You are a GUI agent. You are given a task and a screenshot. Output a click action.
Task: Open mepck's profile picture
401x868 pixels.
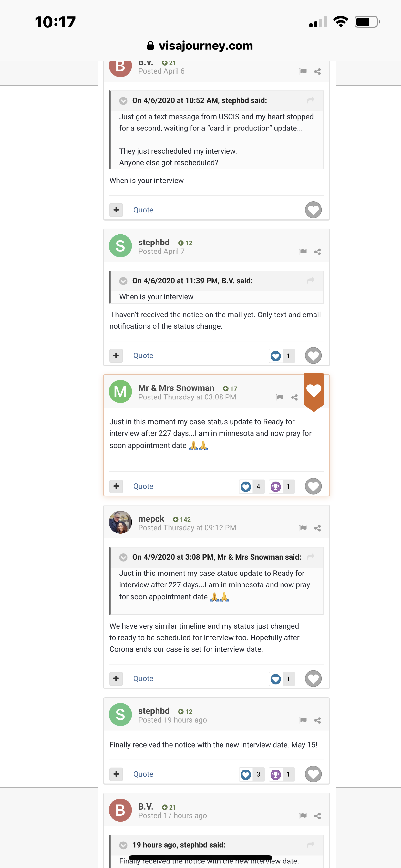tap(120, 522)
